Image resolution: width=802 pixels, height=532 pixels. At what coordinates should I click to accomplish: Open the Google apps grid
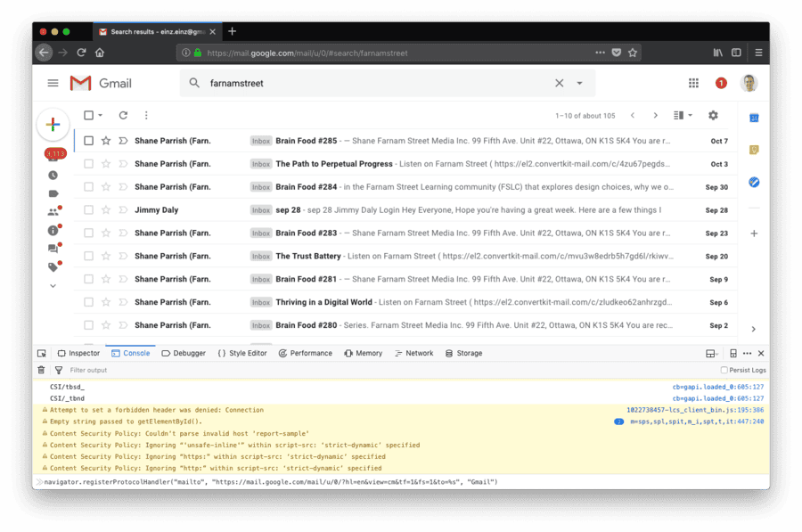[693, 83]
